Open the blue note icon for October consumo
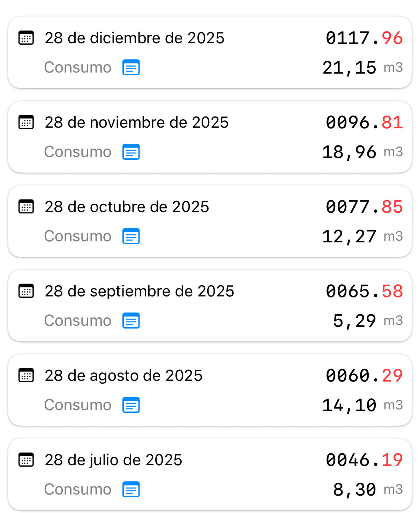 click(x=131, y=236)
